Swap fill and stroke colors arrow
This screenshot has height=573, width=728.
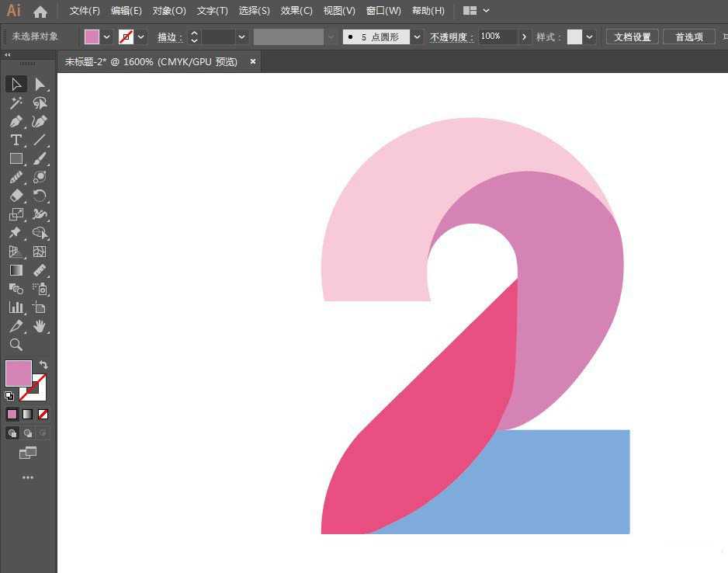[x=43, y=365]
